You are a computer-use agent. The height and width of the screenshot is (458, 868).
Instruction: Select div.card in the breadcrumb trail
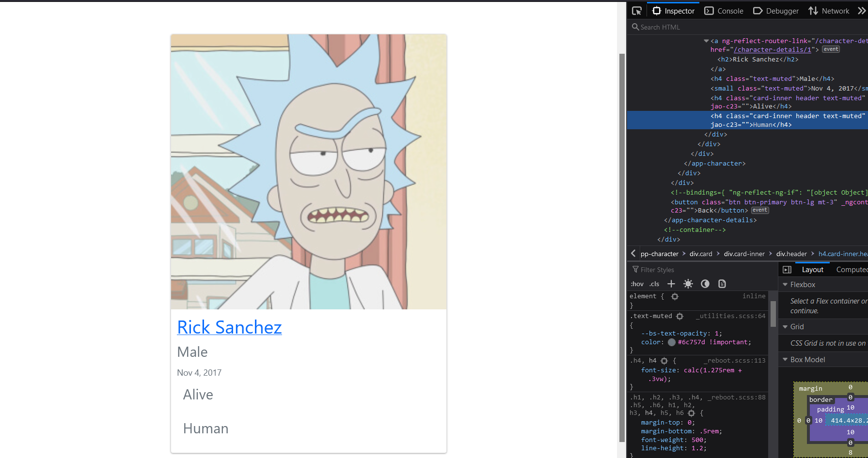coord(701,254)
